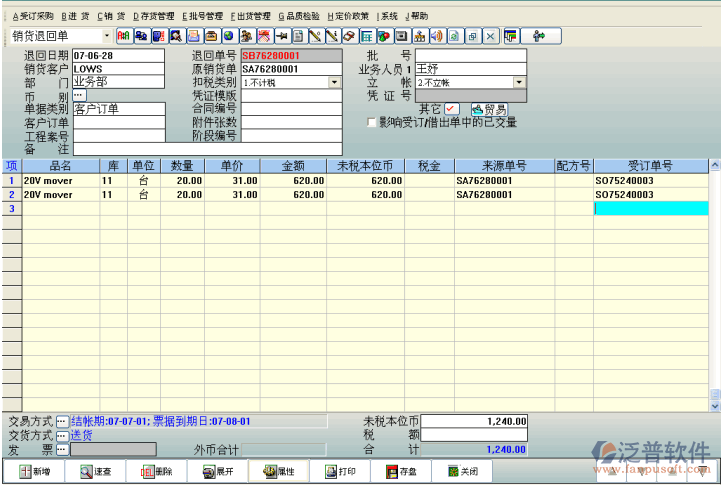Click the 新增 (New) button icon
The image size is (721, 485).
[x=32, y=471]
